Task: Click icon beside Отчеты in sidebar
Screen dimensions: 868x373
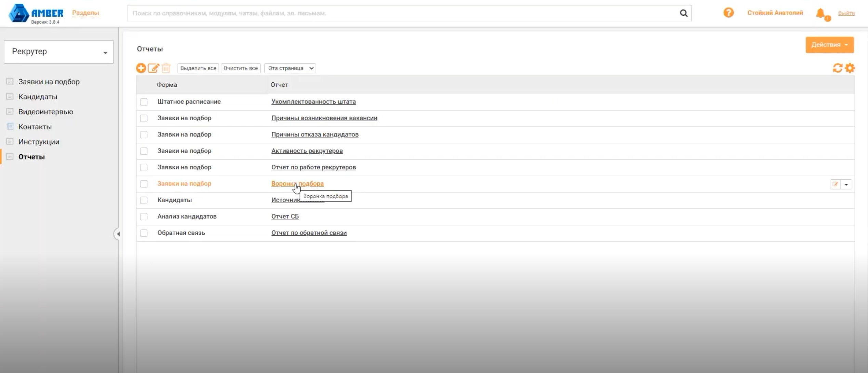Action: [10, 156]
